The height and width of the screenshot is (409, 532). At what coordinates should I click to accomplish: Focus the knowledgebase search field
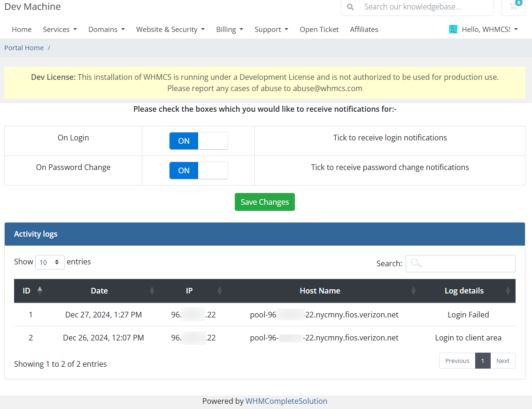coord(417,7)
